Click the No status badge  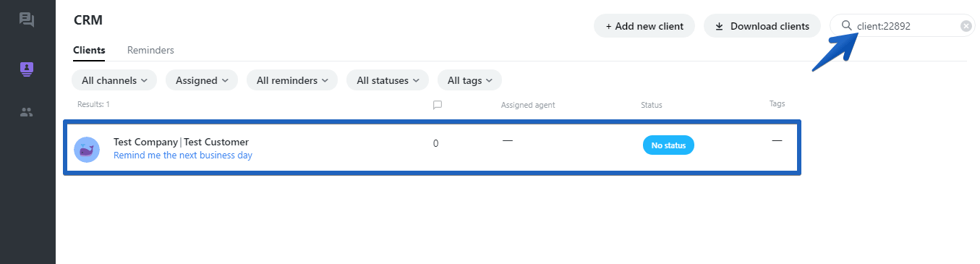[668, 145]
